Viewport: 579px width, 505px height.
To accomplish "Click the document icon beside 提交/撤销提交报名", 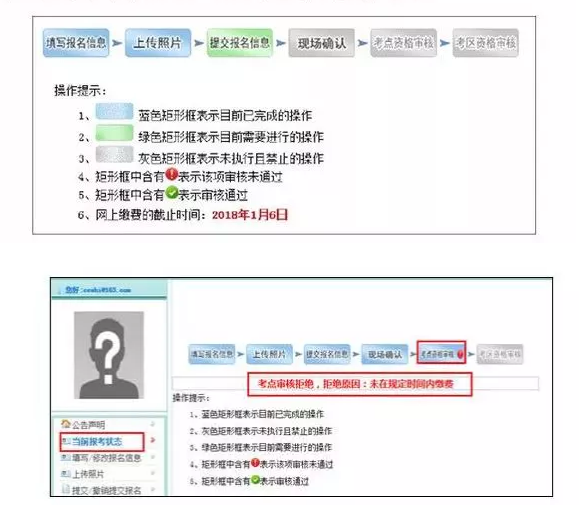I will [x=66, y=489].
